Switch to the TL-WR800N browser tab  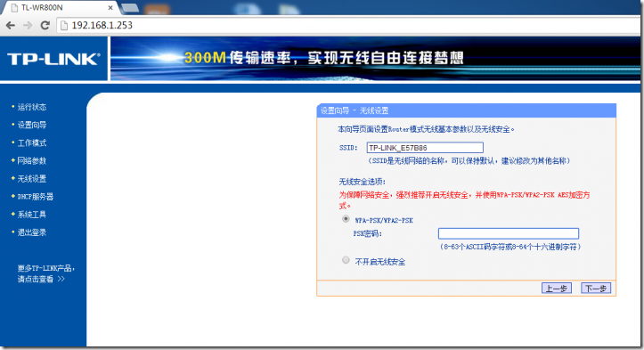[x=60, y=7]
